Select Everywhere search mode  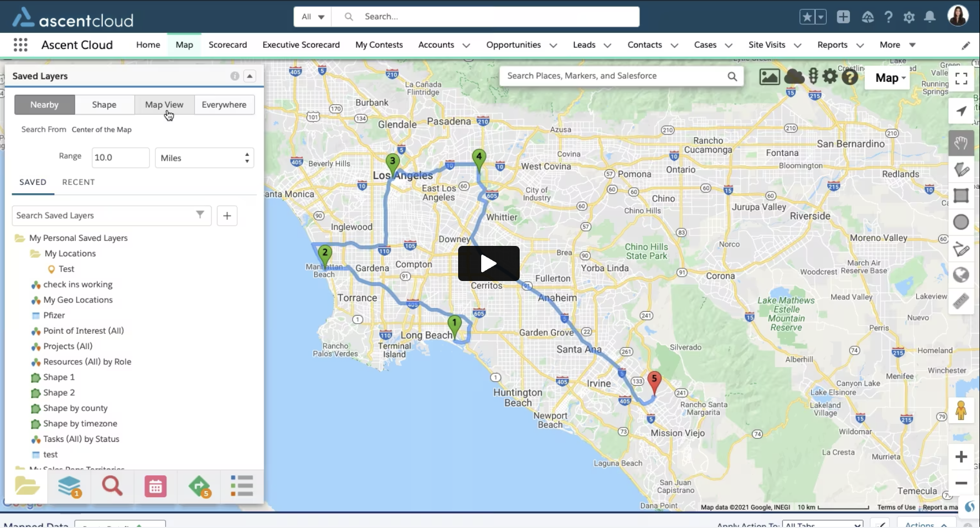[x=224, y=105]
